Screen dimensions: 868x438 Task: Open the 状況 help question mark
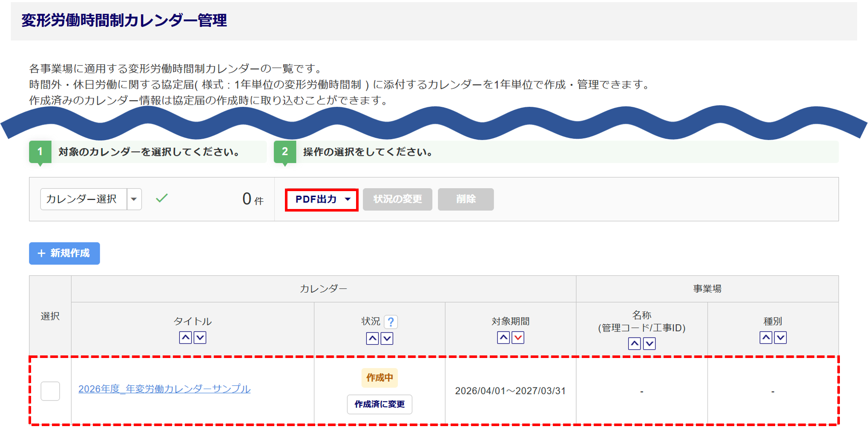click(x=391, y=322)
